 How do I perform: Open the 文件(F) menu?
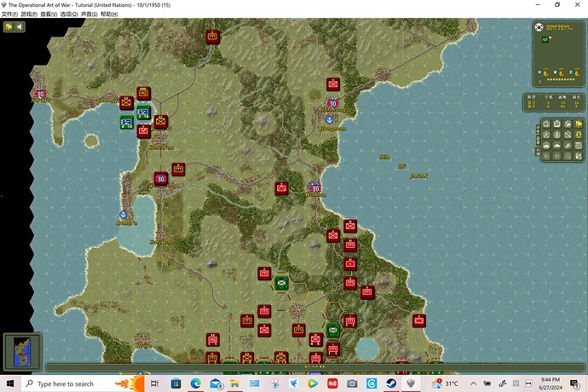point(9,14)
